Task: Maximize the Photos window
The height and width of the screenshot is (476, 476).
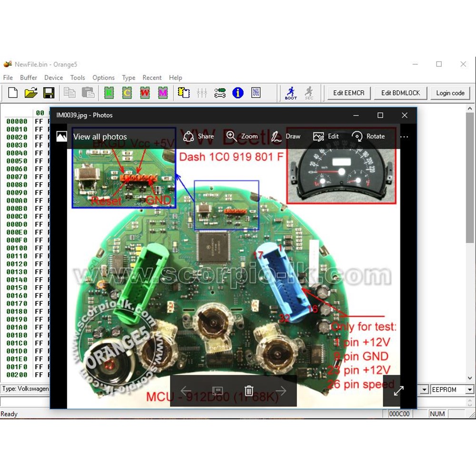Action: tap(380, 115)
